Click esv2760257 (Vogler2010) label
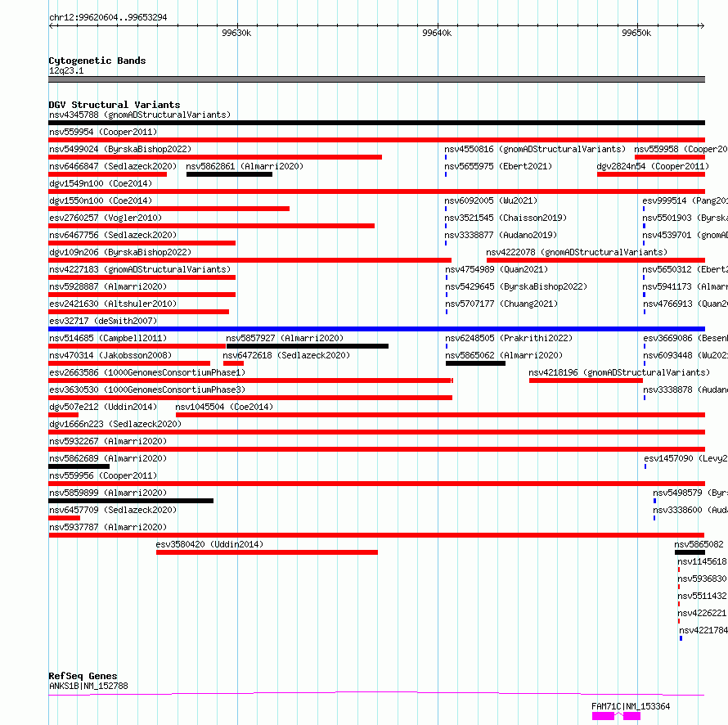Image resolution: width=728 pixels, height=725 pixels. 106,218
